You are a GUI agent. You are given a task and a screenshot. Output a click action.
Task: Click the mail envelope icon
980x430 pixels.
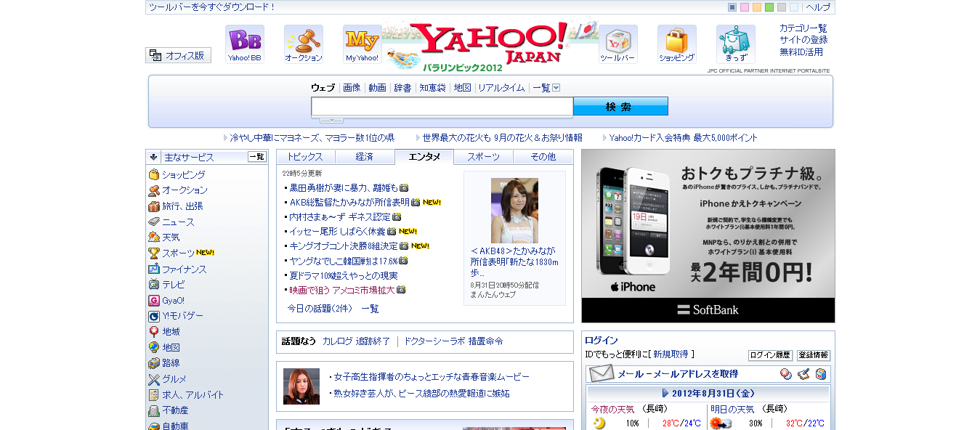tap(602, 373)
